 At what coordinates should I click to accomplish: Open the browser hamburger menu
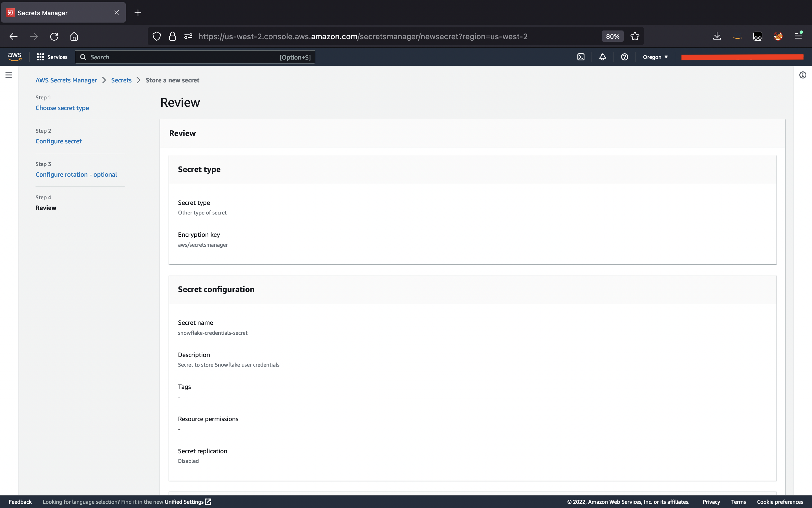click(x=798, y=36)
